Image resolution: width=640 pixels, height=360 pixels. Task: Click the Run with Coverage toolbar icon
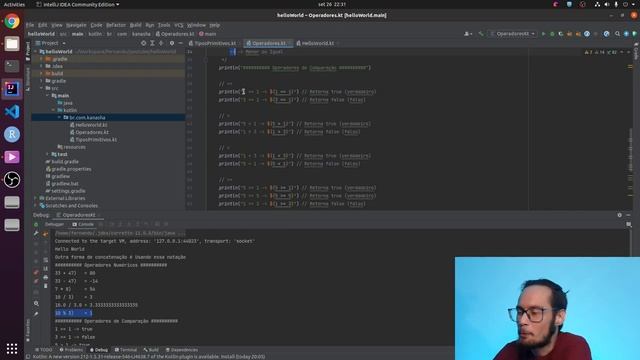(561, 34)
